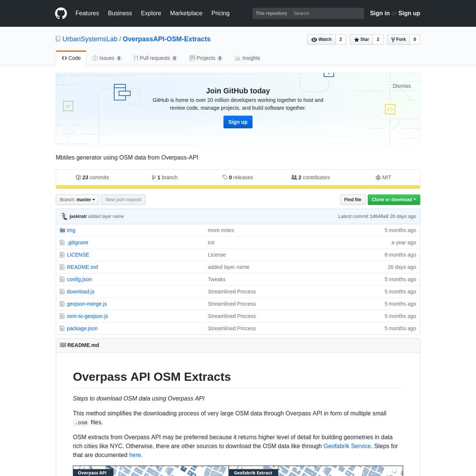The width and height of the screenshot is (476, 476).
Task: Click the config.json file icon
Action: (62, 279)
